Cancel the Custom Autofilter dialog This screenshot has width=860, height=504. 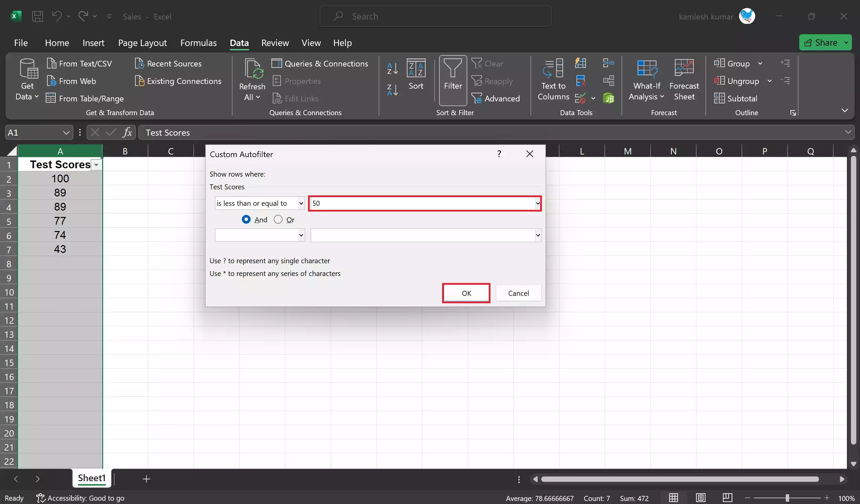[x=518, y=293]
